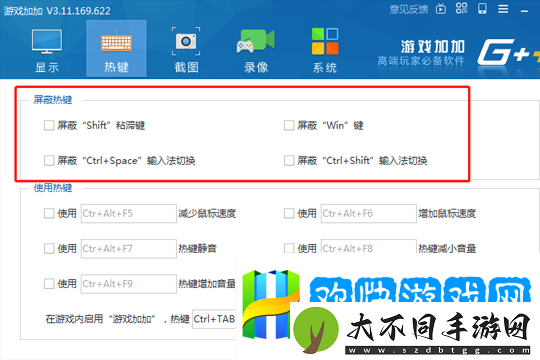Open the 意见反馈 feedback link
The width and height of the screenshot is (540, 360).
coord(409,9)
